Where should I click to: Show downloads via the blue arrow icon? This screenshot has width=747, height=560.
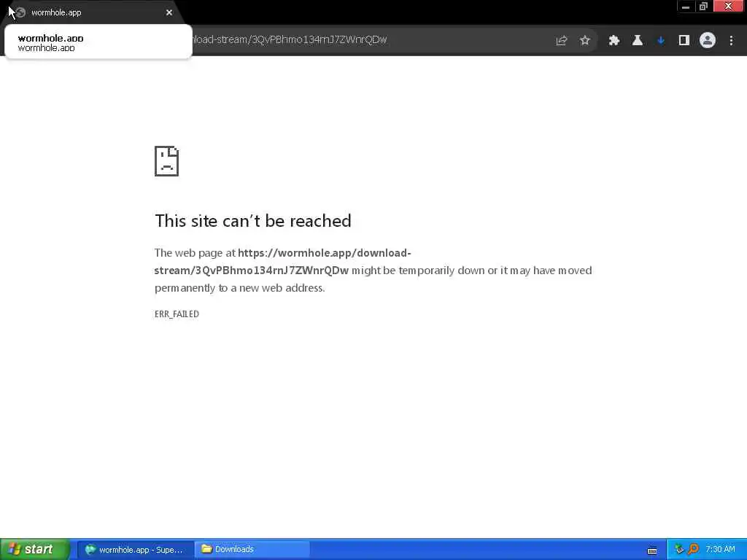point(661,41)
